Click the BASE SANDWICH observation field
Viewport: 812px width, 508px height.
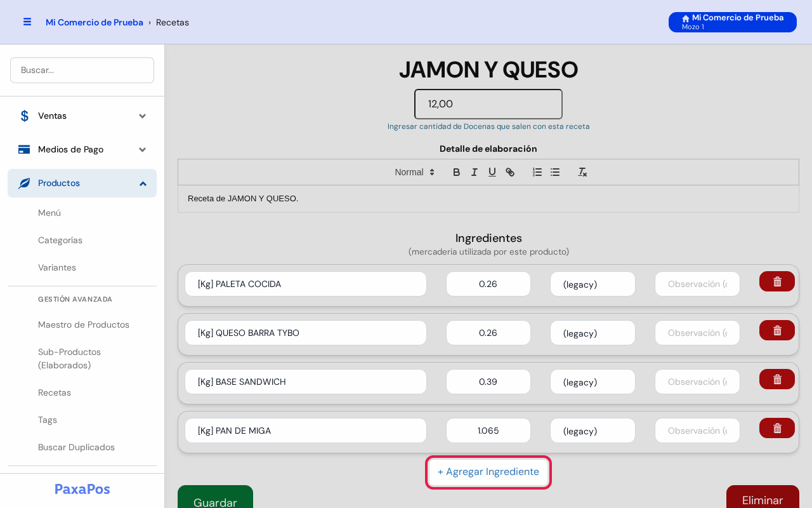point(697,382)
